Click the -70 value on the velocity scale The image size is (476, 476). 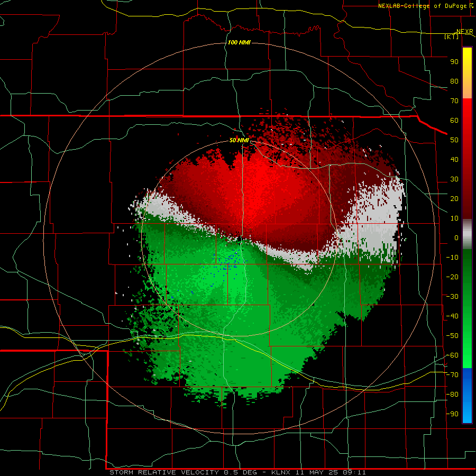point(452,375)
